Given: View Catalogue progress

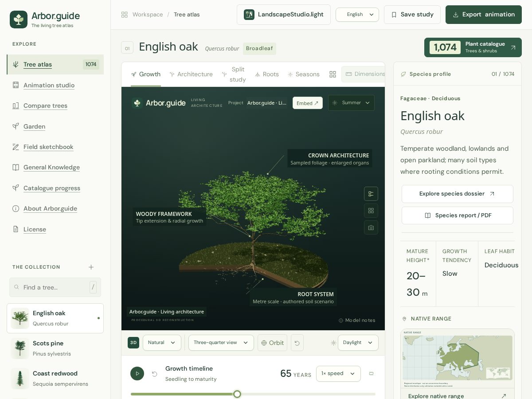Looking at the screenshot, I should point(52,188).
